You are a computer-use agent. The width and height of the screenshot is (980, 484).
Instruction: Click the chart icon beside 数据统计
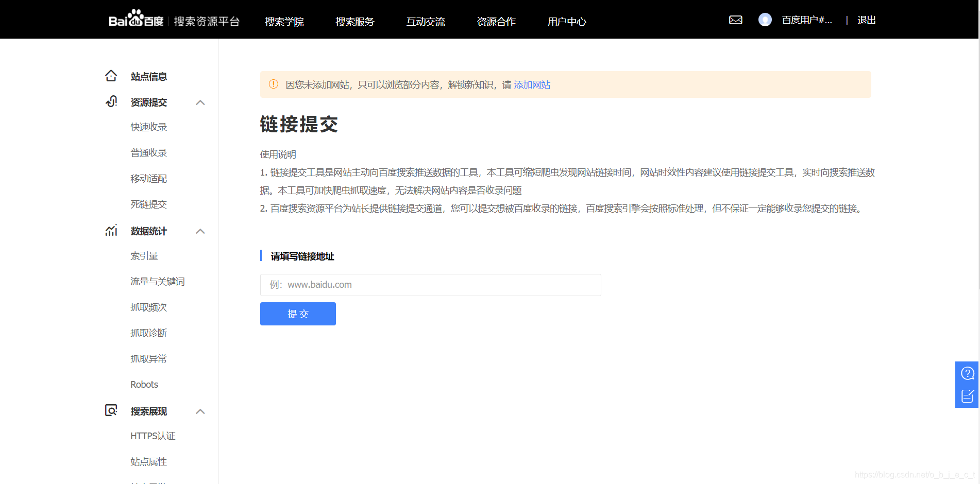111,231
